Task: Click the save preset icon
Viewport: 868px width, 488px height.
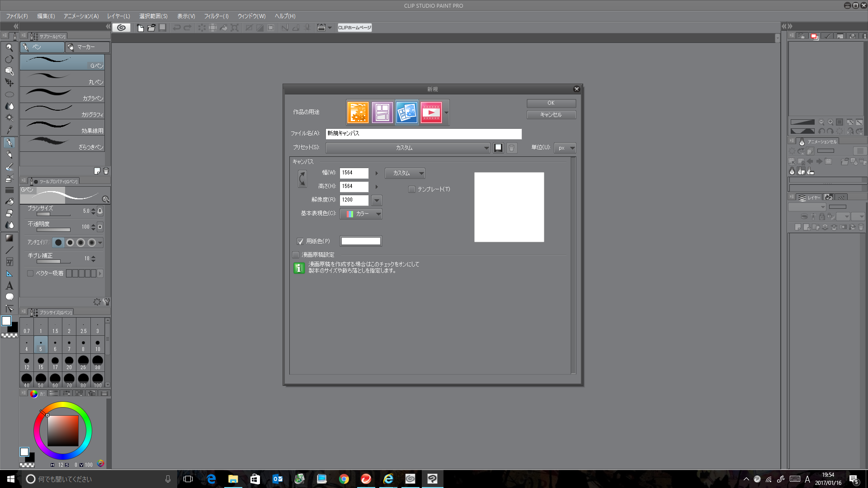Action: point(498,148)
